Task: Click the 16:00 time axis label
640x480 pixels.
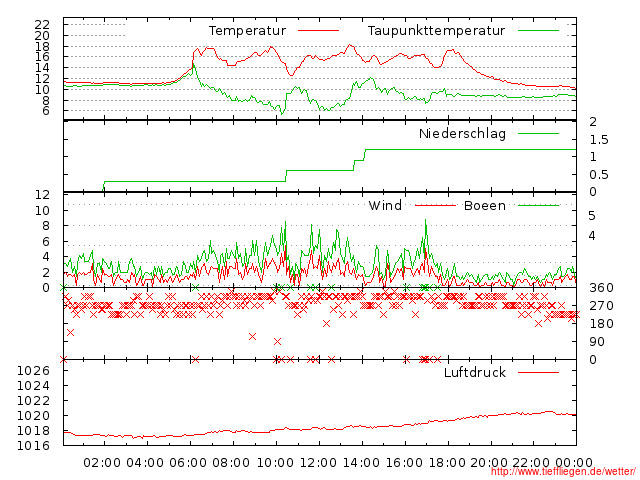Action: 404,463
